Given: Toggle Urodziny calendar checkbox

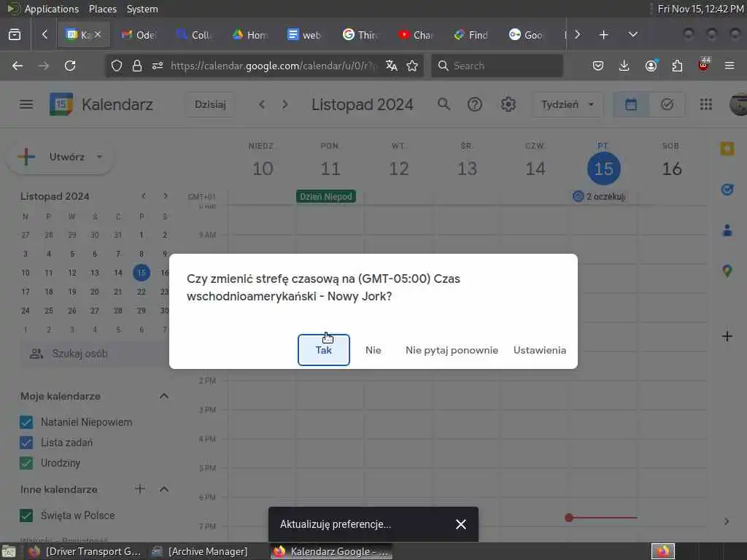Looking at the screenshot, I should tap(26, 463).
